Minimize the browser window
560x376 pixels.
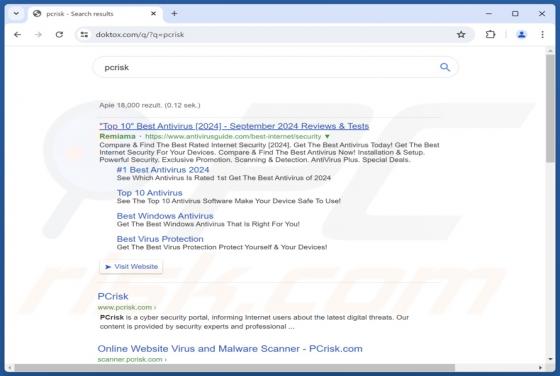click(x=489, y=14)
